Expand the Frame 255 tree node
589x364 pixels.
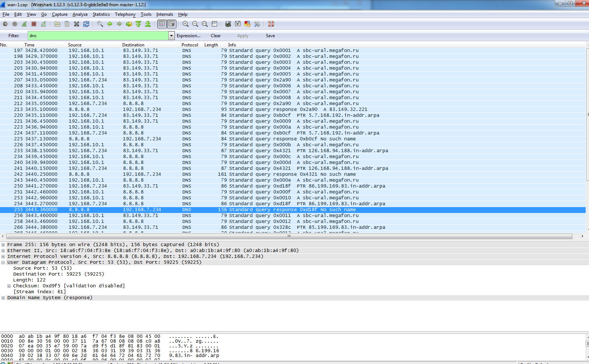3,245
